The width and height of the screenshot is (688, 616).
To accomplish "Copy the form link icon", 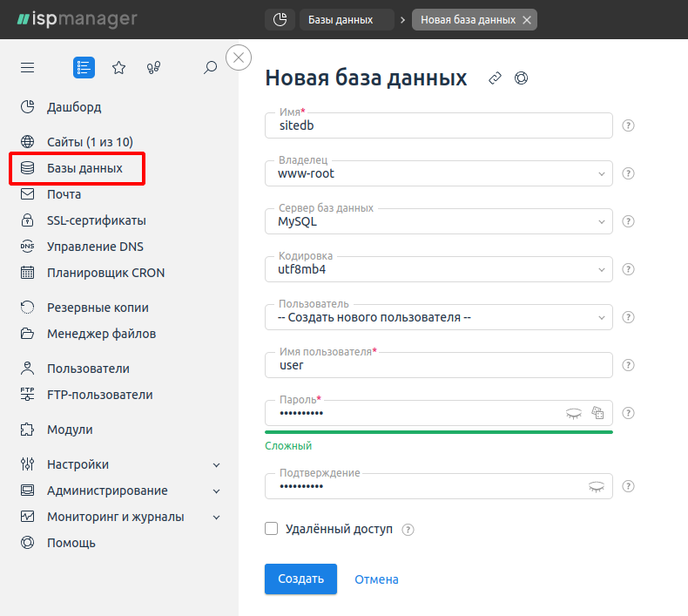I will pos(495,78).
